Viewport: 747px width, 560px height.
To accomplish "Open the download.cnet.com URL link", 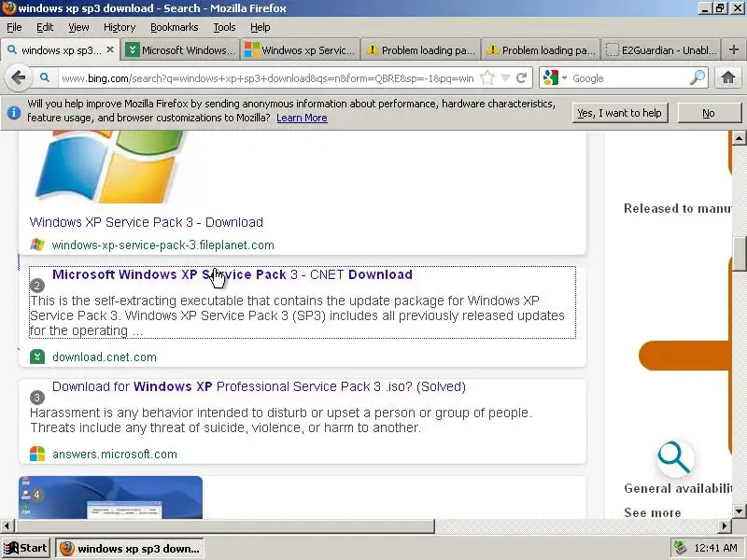I will coord(105,357).
